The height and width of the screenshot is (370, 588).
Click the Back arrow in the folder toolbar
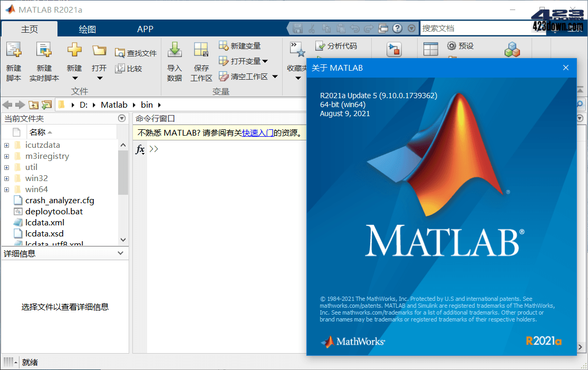(x=7, y=105)
